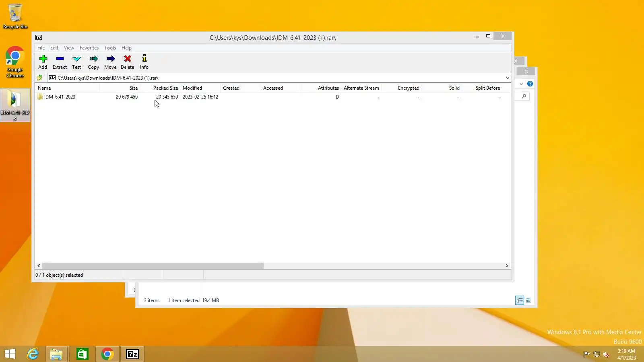Open the View menu
The width and height of the screenshot is (644, 362).
69,47
